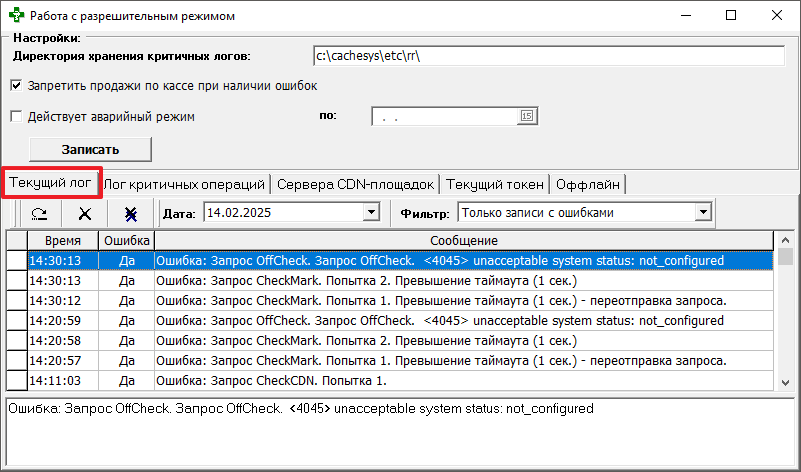Enable 'Действует аварийный режим' checkbox

[x=15, y=116]
